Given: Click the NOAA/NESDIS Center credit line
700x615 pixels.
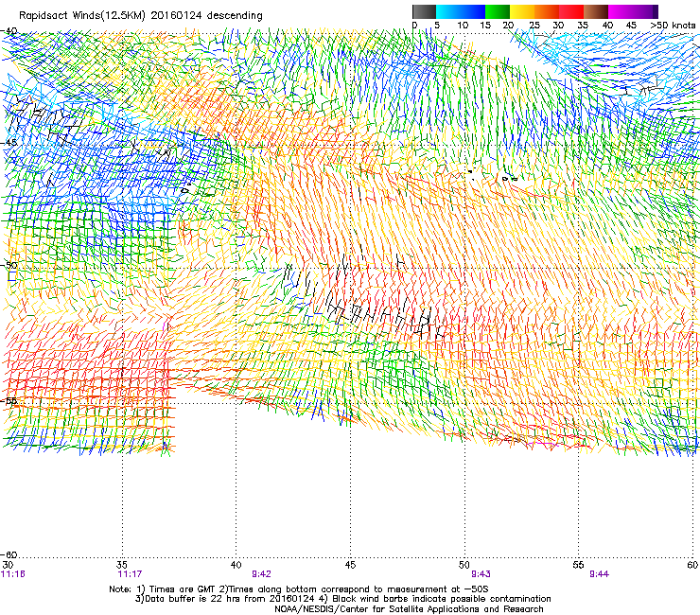Looking at the screenshot, I should click(x=409, y=609).
